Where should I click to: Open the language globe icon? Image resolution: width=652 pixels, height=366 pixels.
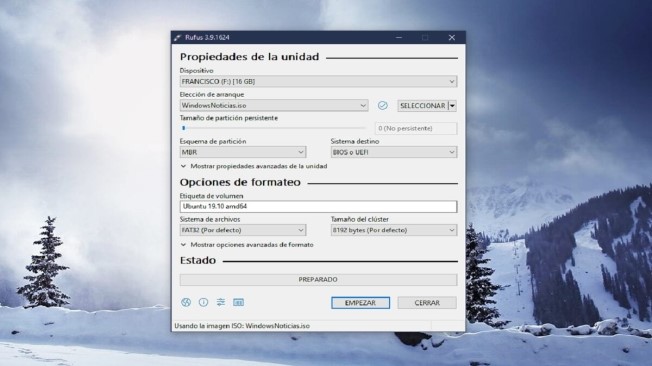coord(186,302)
